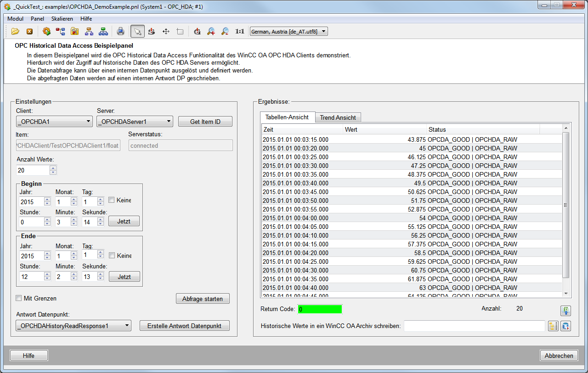
Task: Click the printer icon in toolbar
Action: click(x=120, y=31)
